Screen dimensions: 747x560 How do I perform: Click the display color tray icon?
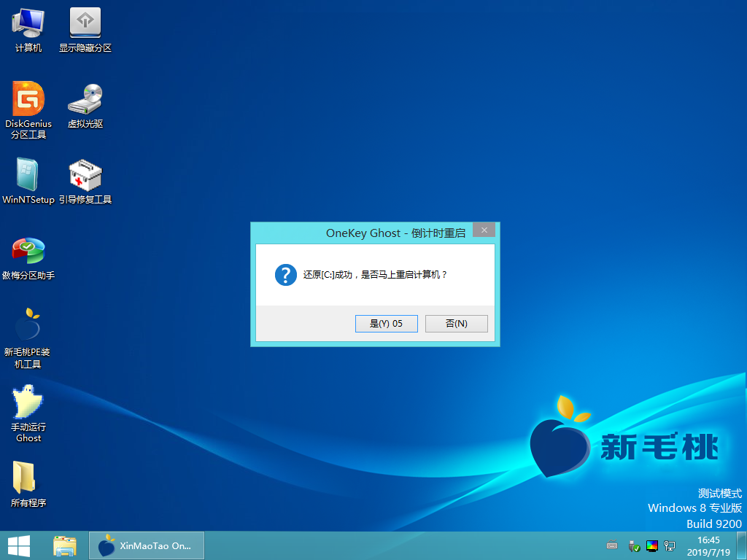tap(651, 545)
